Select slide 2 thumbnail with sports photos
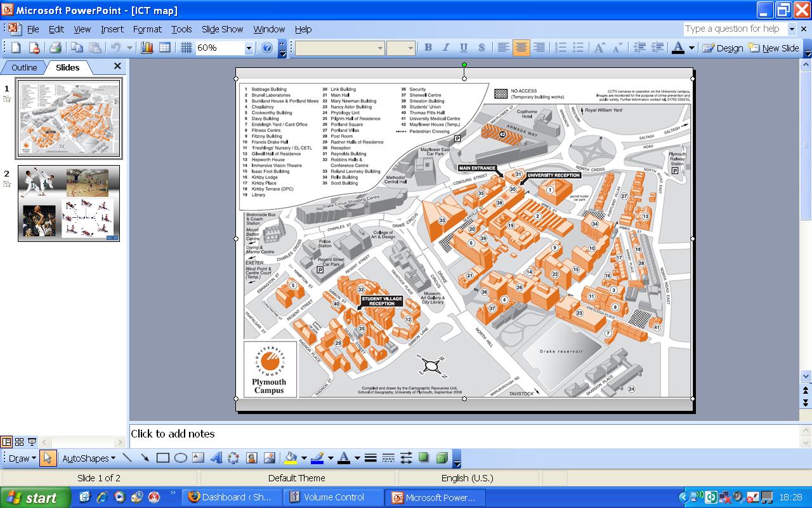Screen dimensions: 812x508 (x=69, y=203)
